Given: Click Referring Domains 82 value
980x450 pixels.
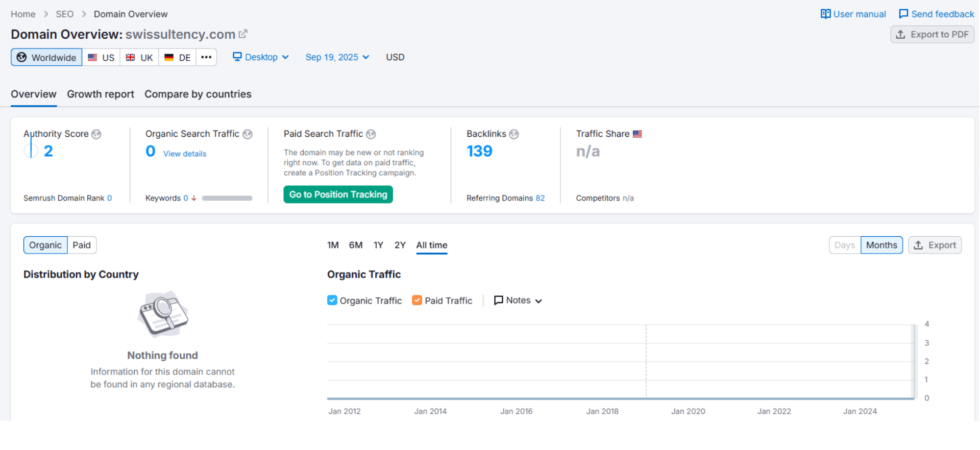Looking at the screenshot, I should point(540,198).
